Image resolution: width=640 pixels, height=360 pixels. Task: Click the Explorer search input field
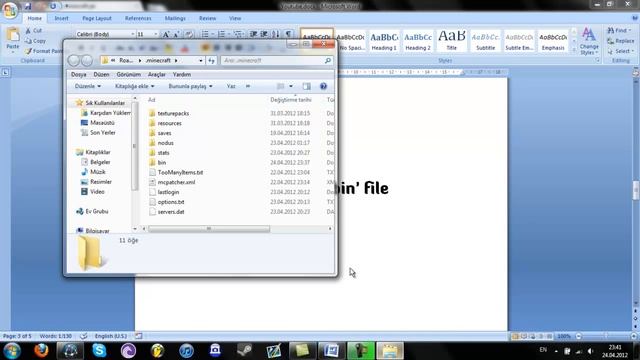point(273,60)
